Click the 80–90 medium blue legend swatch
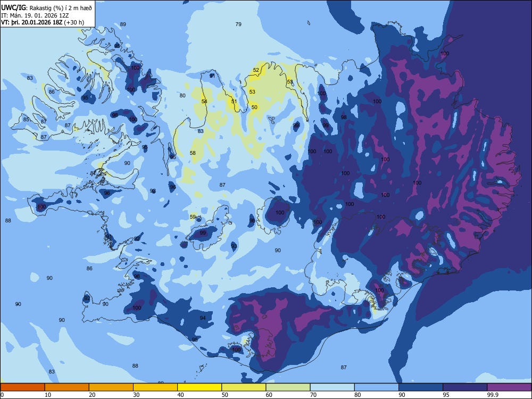532x399 pixels. (x=377, y=387)
